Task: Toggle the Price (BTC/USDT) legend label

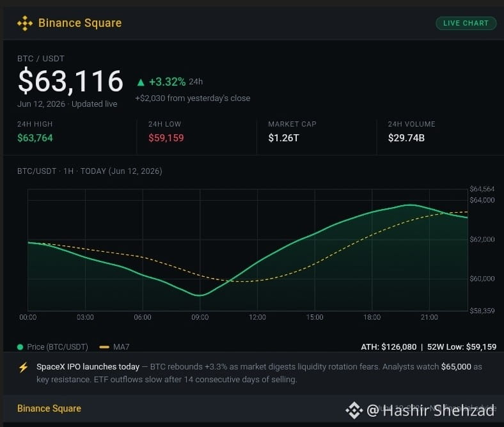Action: point(58,347)
